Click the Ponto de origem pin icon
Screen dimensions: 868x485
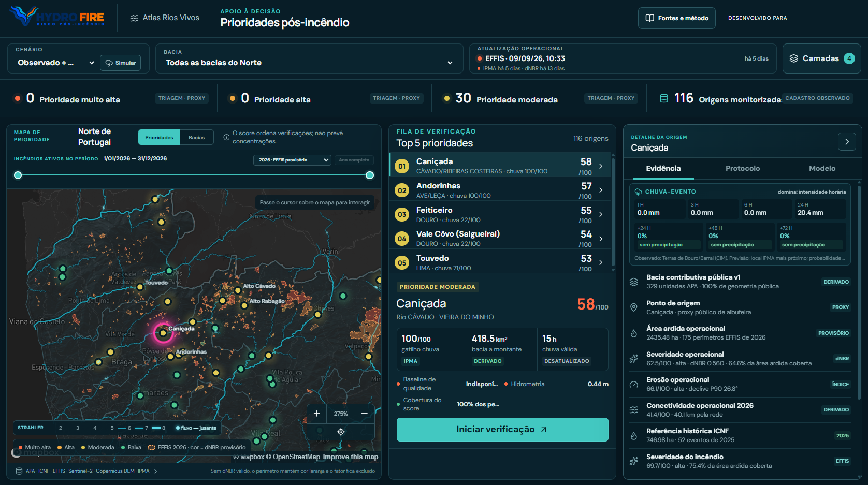(x=633, y=307)
